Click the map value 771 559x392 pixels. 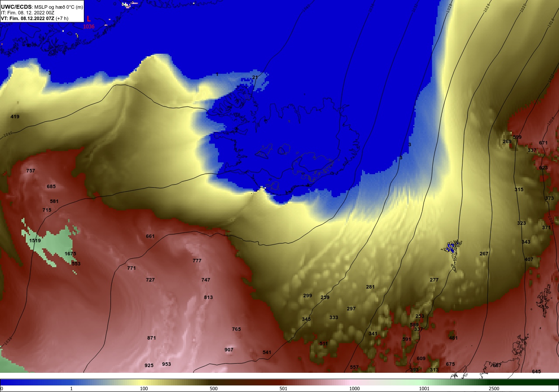pos(131,268)
